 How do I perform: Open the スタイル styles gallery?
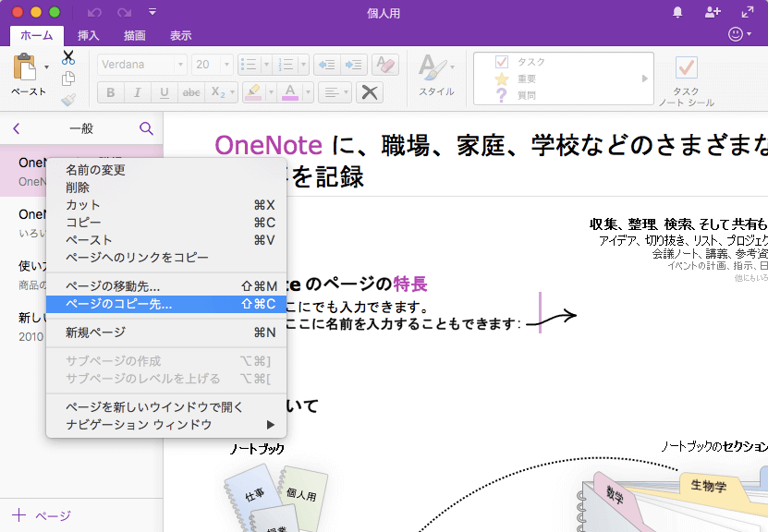(x=436, y=75)
